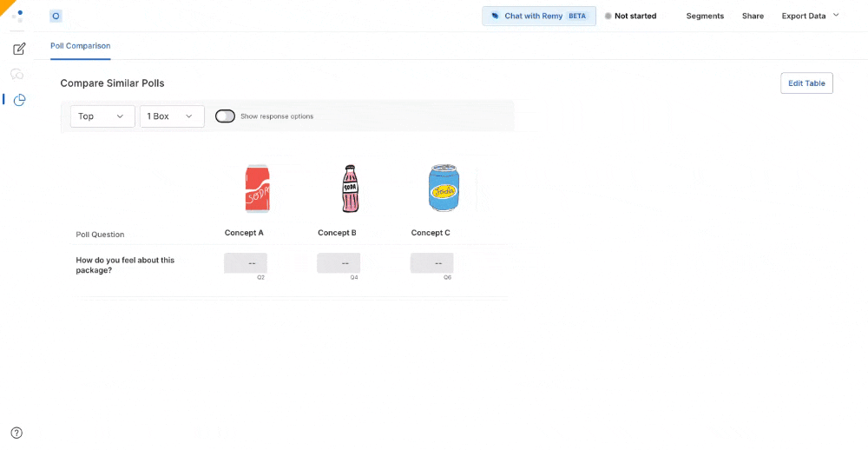
Task: Open the help question mark icon
Action: pyautogui.click(x=16, y=433)
